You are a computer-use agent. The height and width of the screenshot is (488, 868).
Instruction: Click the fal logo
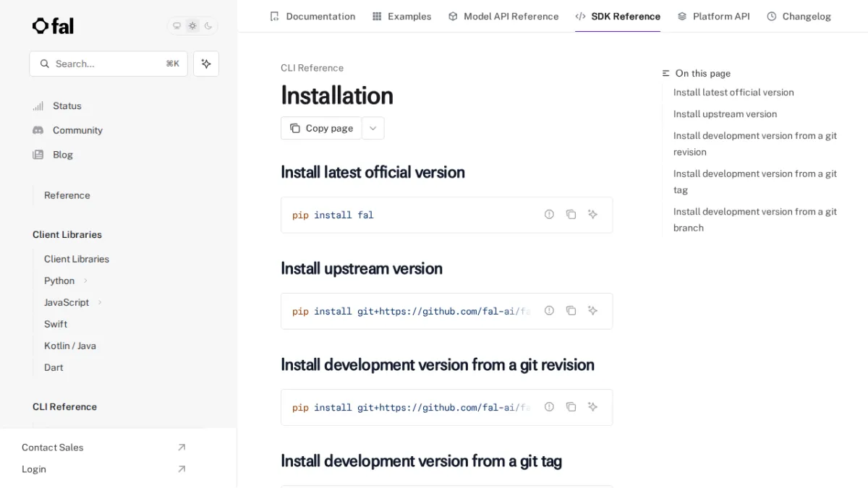pos(53,26)
